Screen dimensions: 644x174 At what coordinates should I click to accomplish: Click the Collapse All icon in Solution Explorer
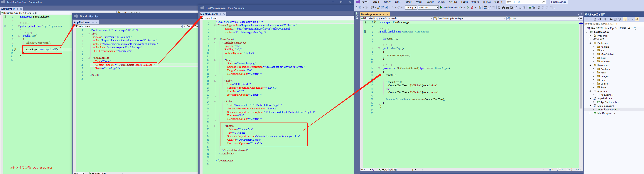(616, 19)
